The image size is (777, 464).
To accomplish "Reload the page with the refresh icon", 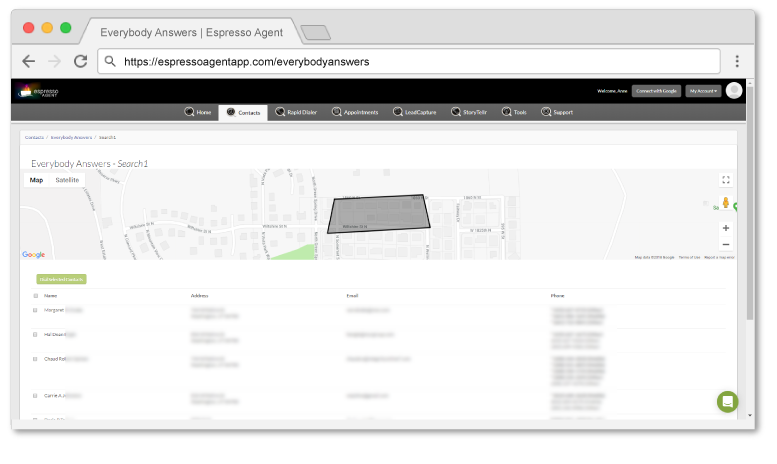I will pos(81,61).
